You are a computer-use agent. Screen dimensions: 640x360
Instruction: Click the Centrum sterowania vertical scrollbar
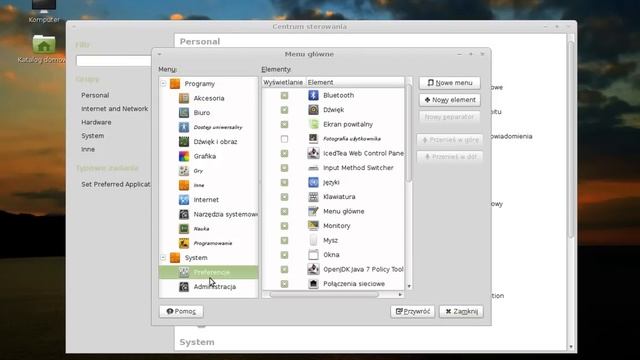[x=571, y=139]
